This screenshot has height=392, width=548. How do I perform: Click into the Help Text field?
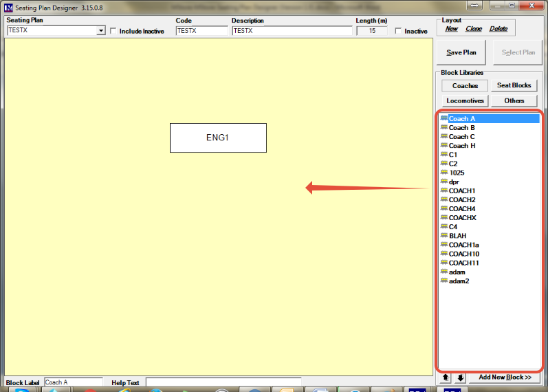click(223, 382)
